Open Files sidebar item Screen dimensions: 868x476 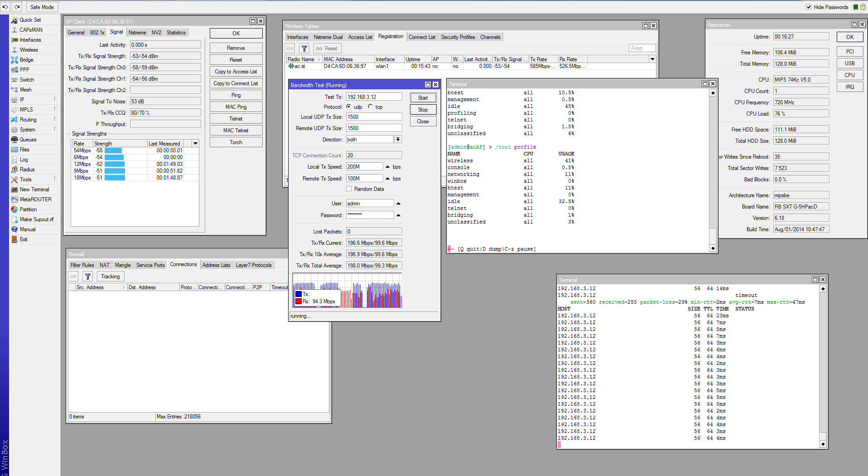pyautogui.click(x=24, y=150)
